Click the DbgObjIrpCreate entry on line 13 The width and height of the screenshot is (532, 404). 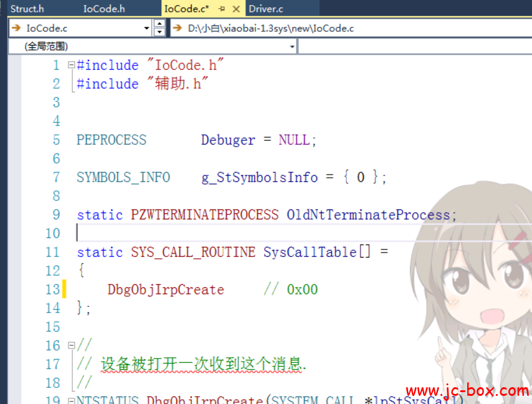(x=166, y=290)
